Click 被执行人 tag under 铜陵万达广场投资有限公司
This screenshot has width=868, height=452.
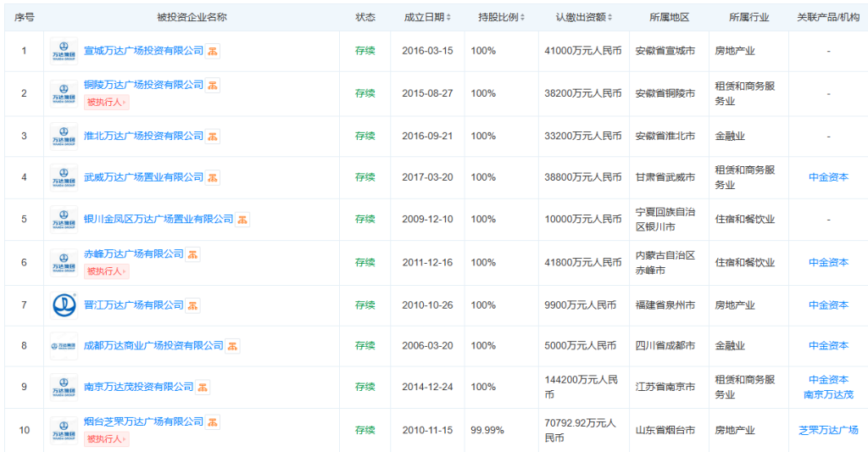(x=106, y=103)
